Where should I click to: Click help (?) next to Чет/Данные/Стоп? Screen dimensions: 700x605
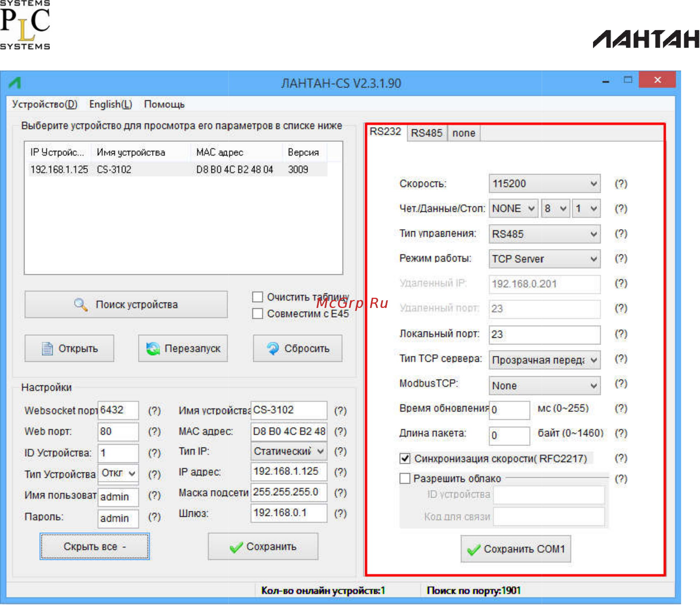(621, 208)
